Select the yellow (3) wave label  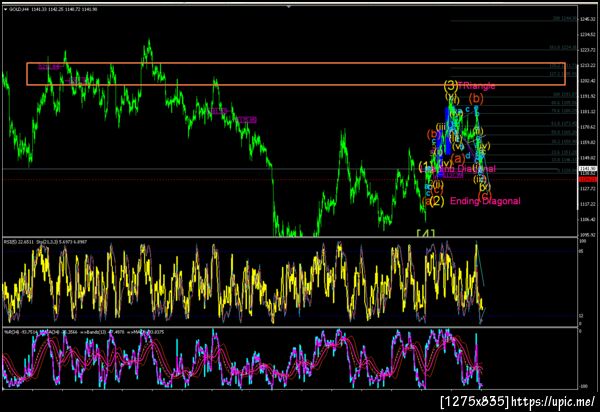(451, 85)
